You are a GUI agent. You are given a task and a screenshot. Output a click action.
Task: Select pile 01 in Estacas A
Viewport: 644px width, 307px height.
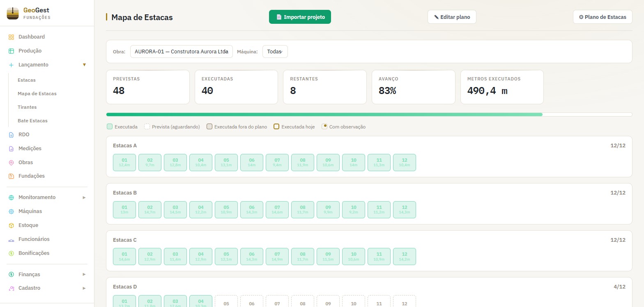coord(124,163)
